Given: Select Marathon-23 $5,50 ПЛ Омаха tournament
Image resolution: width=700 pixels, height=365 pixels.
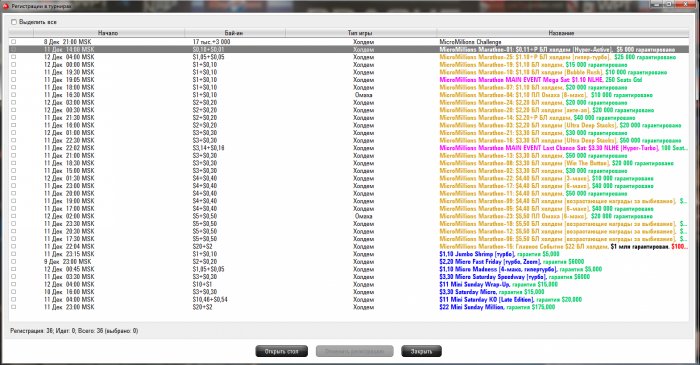Looking at the screenshot, I should (546, 216).
